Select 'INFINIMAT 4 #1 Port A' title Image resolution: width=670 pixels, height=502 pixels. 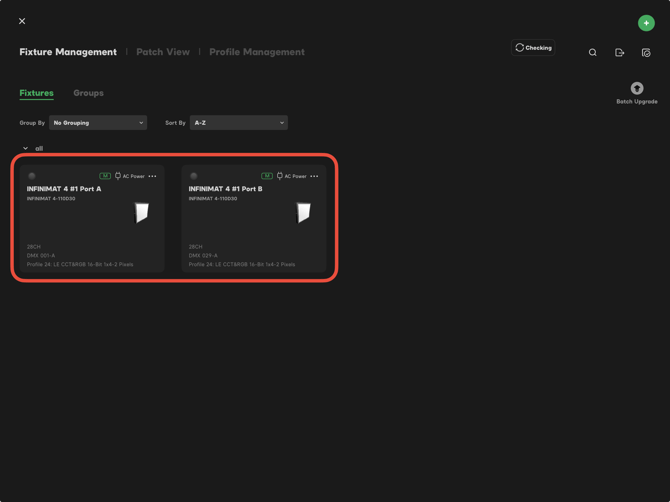pos(64,189)
